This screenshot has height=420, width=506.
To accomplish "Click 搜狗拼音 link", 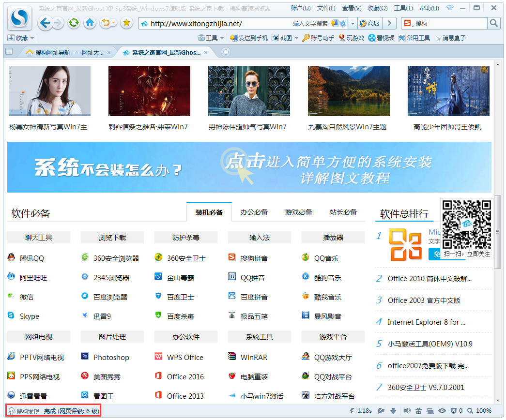I will coord(254,258).
